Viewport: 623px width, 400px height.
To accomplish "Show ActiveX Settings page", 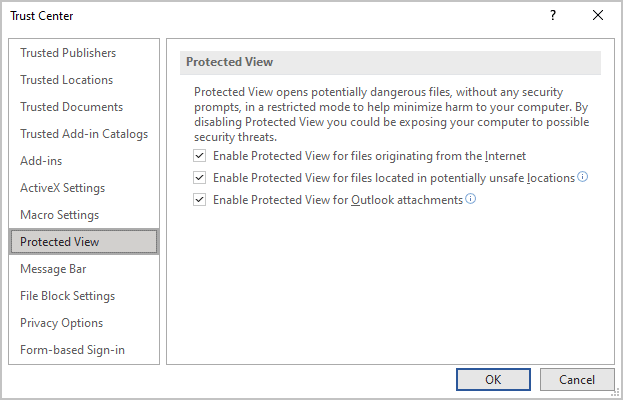I will click(x=62, y=188).
